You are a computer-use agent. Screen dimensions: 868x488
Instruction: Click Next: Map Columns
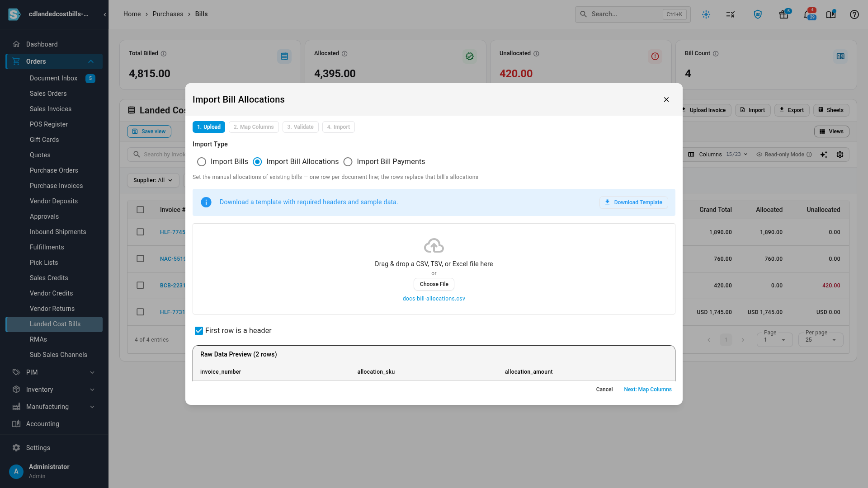[647, 389]
